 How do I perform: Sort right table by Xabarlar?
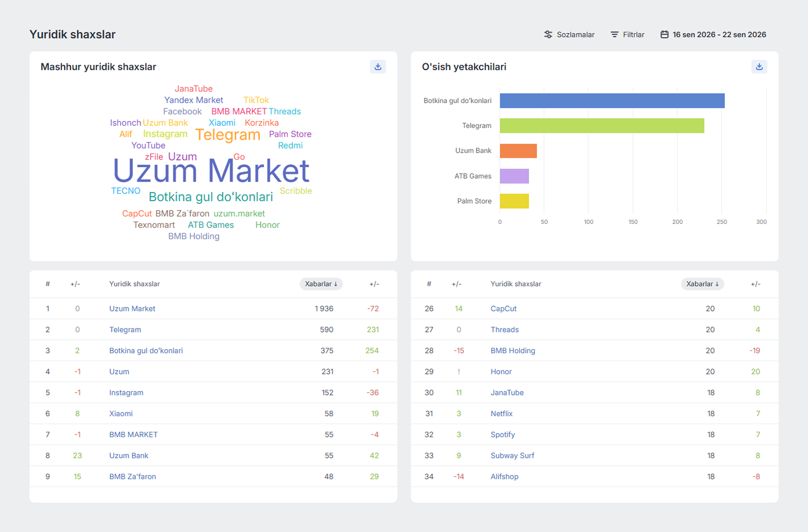(702, 284)
